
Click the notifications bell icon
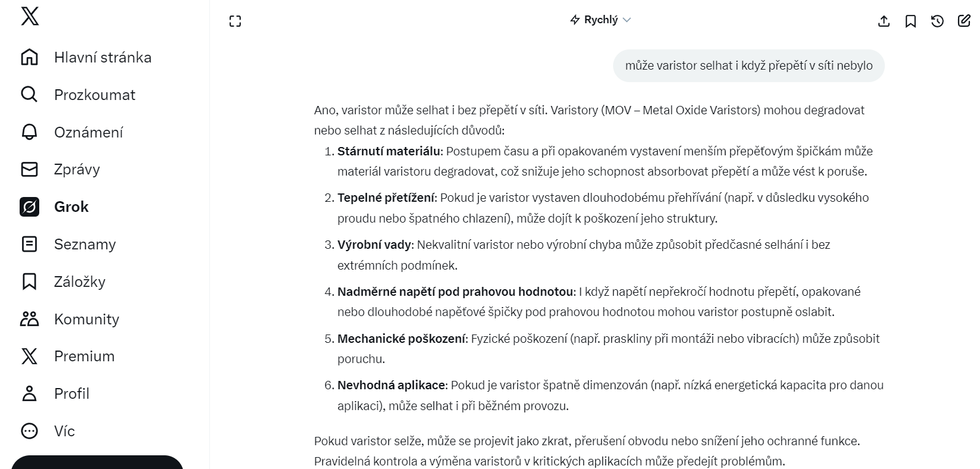(x=29, y=132)
